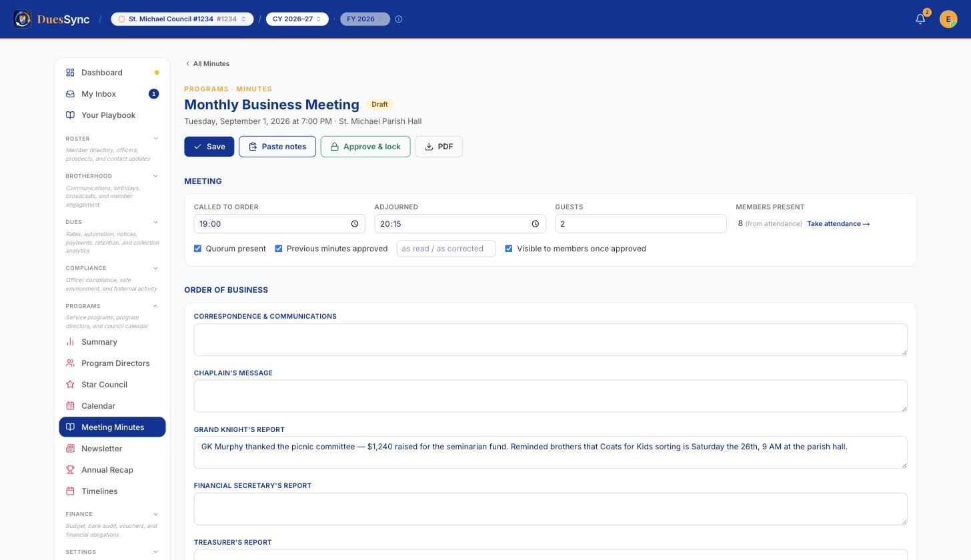Click the Called to Order time field
The width and height of the screenshot is (971, 560).
coord(279,224)
